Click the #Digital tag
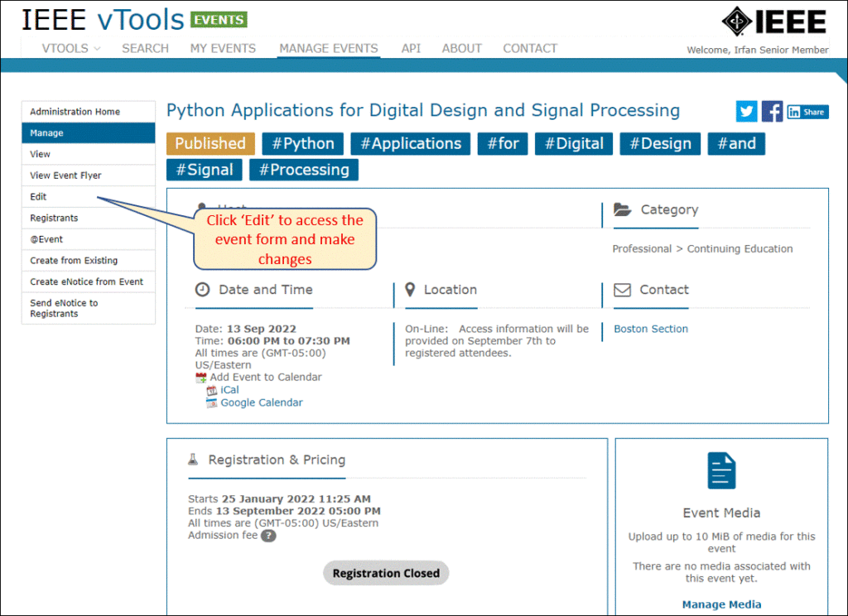The image size is (848, 616). click(574, 143)
